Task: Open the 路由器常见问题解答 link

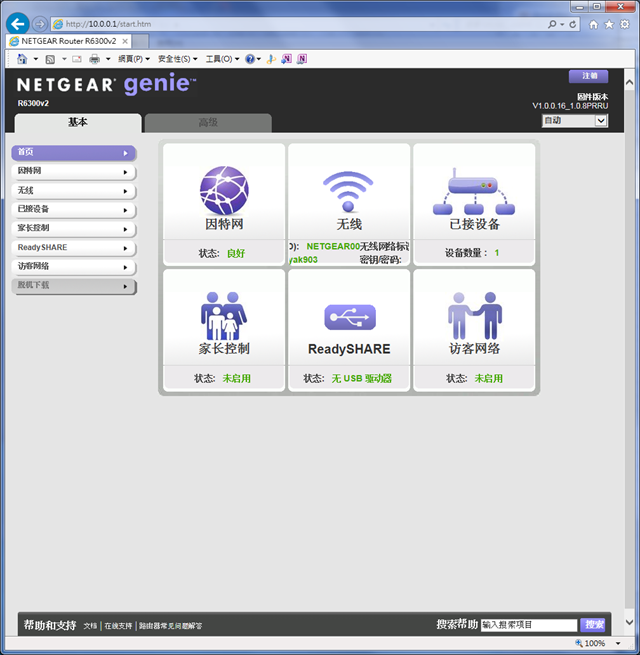Action: [170, 626]
